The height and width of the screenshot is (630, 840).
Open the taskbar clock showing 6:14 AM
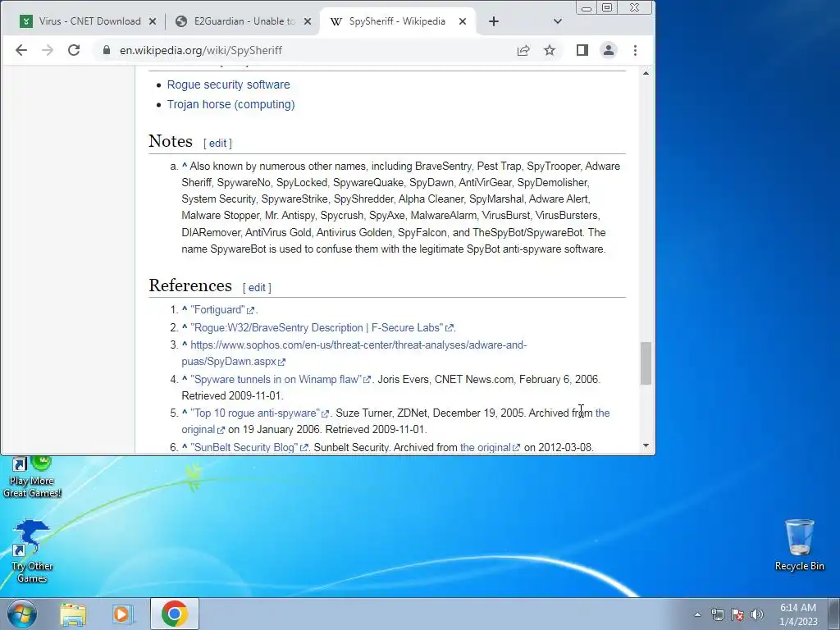(798, 614)
